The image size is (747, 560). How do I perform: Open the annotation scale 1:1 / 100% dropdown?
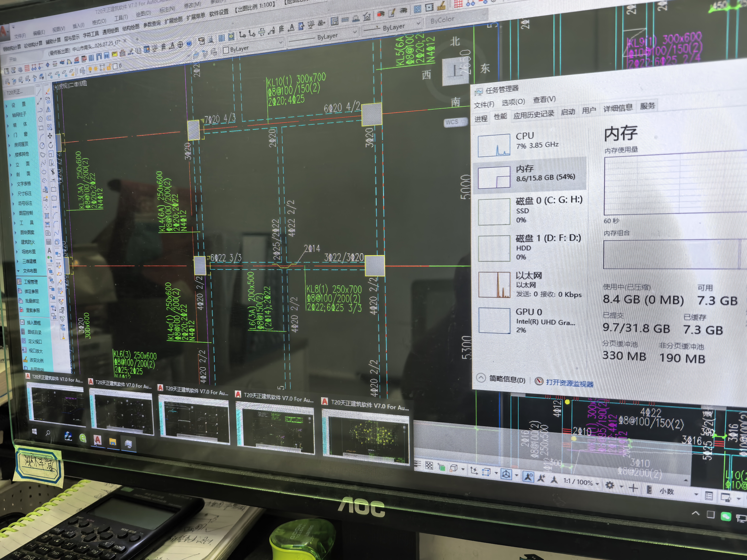pyautogui.click(x=581, y=482)
